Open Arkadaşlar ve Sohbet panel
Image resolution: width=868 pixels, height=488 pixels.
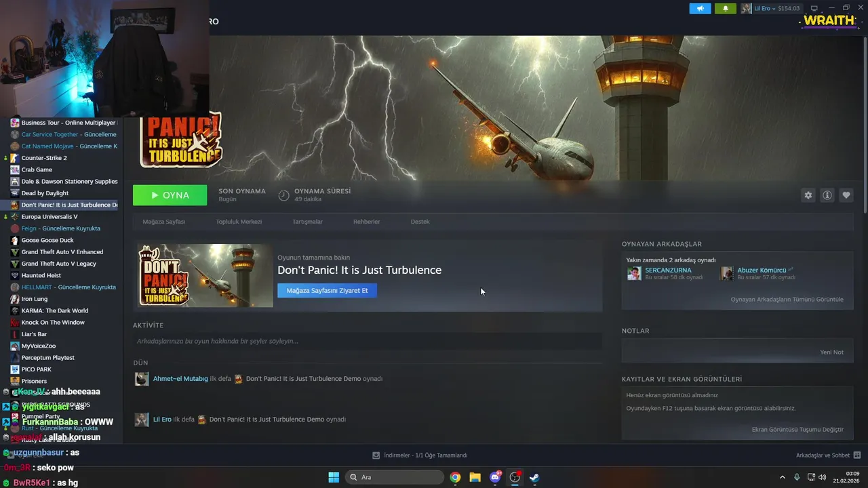coord(828,455)
